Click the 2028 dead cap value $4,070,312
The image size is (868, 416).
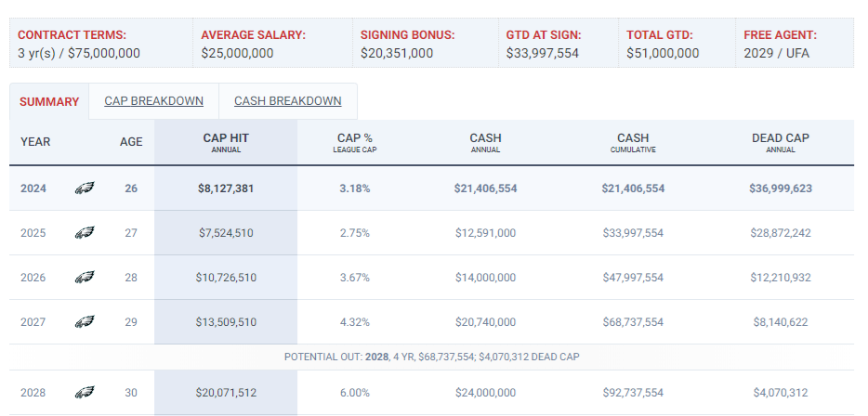tap(780, 393)
